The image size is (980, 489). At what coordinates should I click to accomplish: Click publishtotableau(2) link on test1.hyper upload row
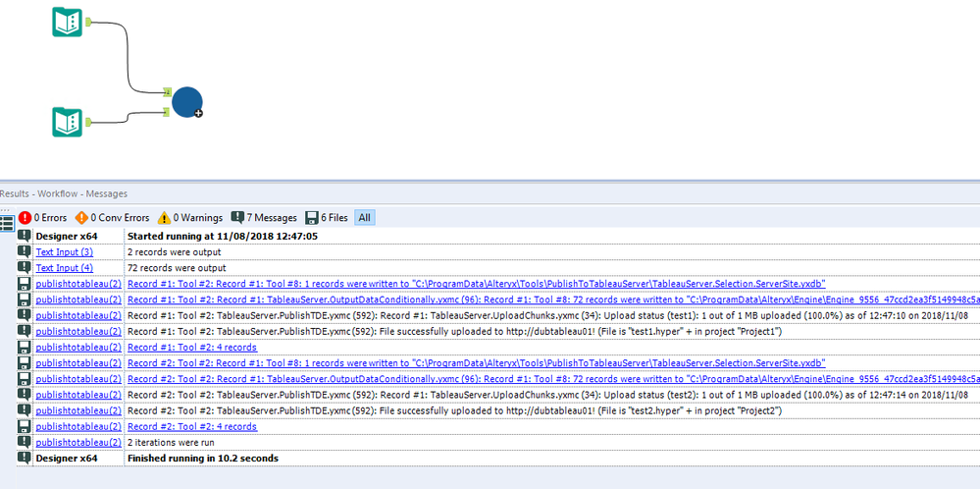click(78, 332)
